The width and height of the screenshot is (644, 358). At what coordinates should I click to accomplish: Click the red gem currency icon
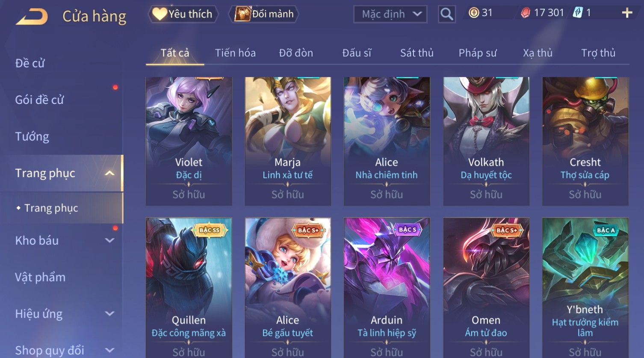pyautogui.click(x=526, y=13)
